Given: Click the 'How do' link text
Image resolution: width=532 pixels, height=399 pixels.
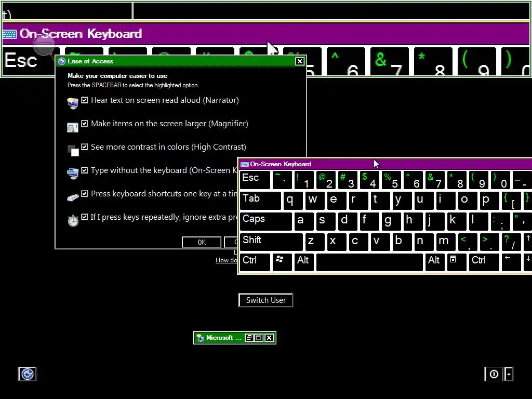Looking at the screenshot, I should (227, 260).
